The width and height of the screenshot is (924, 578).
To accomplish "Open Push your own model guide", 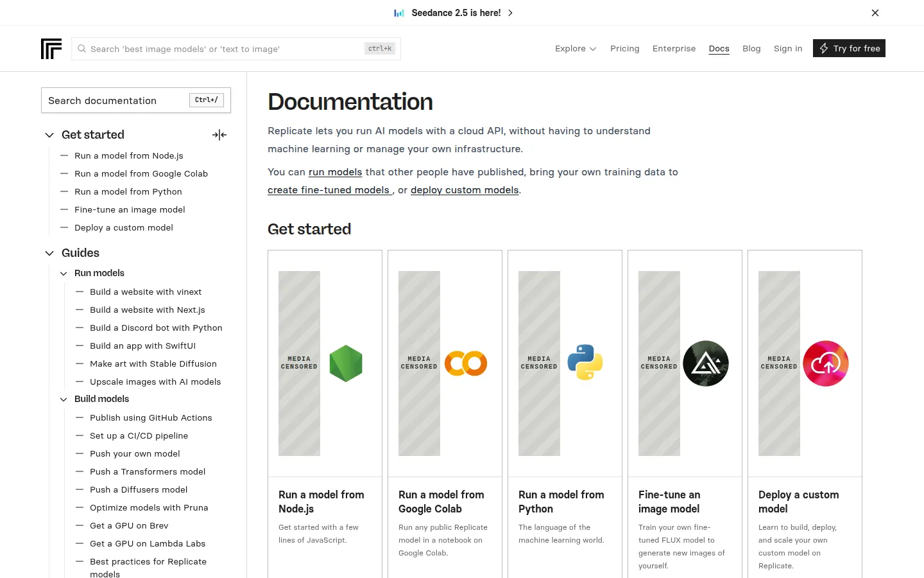I will point(135,453).
